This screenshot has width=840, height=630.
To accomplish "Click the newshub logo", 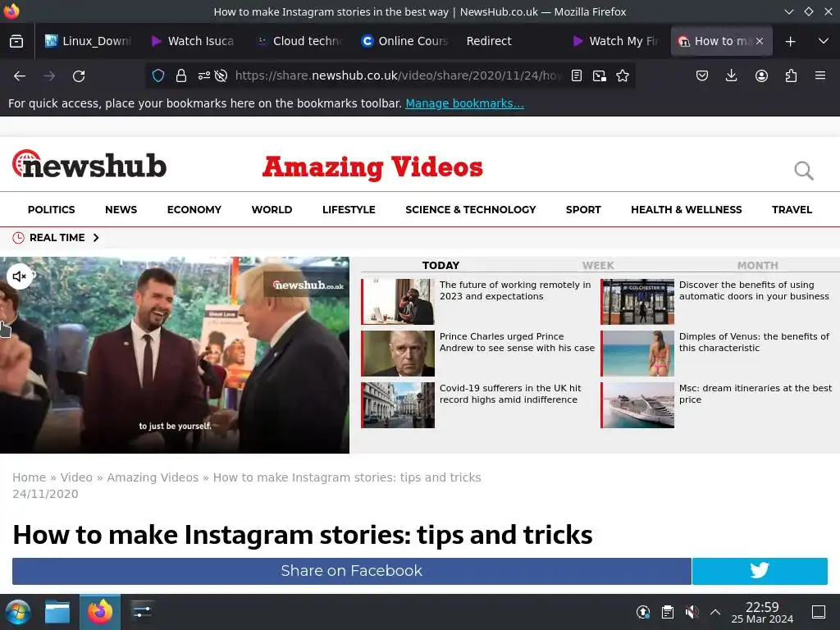I will point(89,164).
